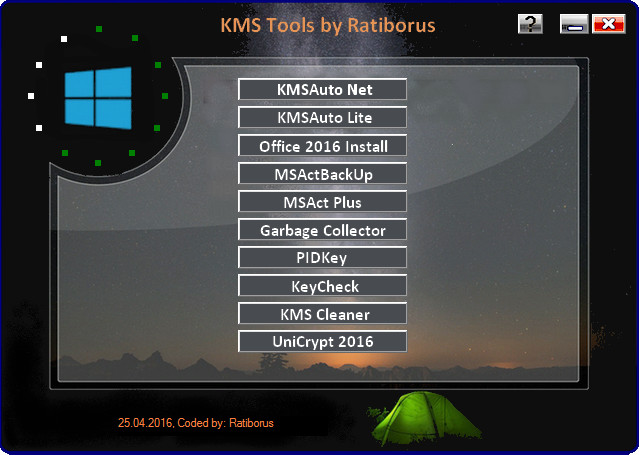Click the question mark help icon

click(530, 24)
